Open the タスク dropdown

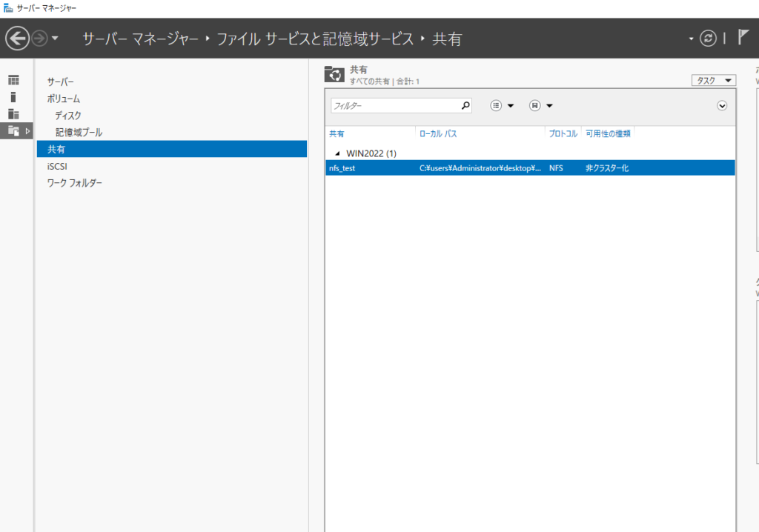[713, 80]
